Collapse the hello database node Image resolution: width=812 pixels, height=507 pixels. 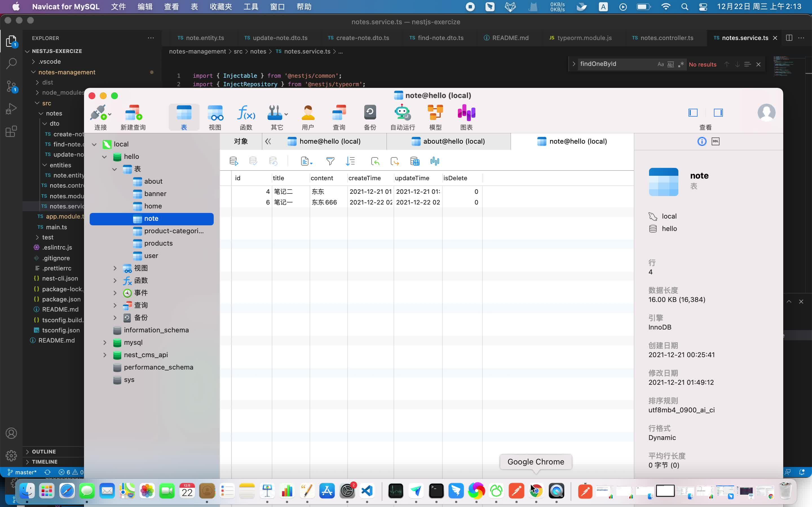point(104,157)
